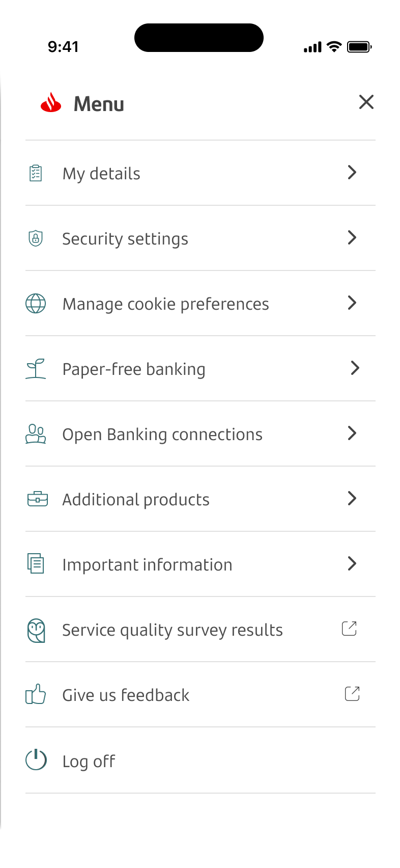400x868 pixels.
Task: Click the thumbs-up feedback icon
Action: 36,694
